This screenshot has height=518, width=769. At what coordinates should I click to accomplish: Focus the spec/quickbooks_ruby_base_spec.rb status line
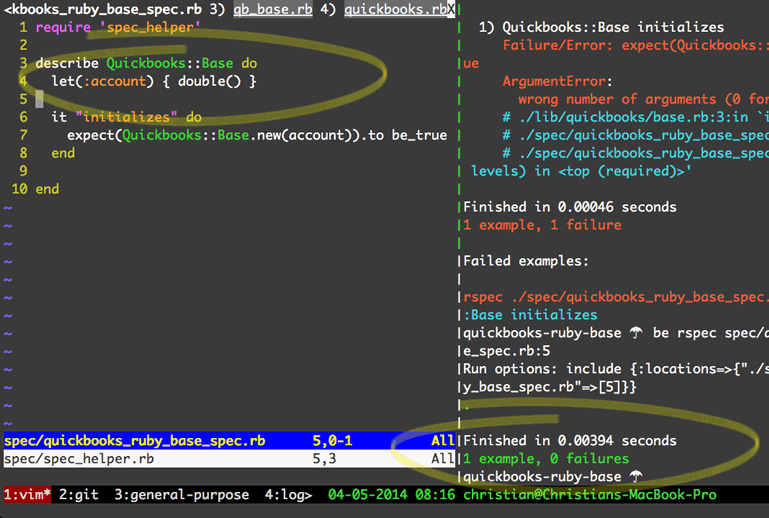tap(229, 440)
